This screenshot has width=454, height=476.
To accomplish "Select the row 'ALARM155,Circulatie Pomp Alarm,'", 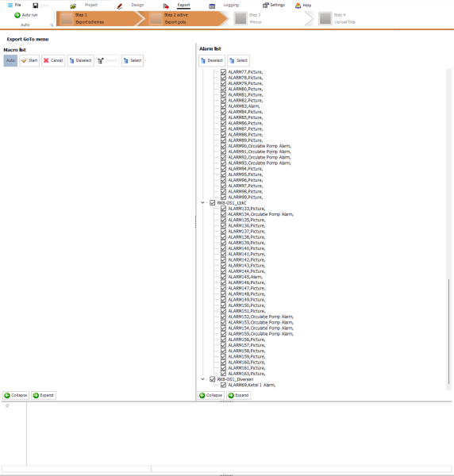I will (x=261, y=334).
